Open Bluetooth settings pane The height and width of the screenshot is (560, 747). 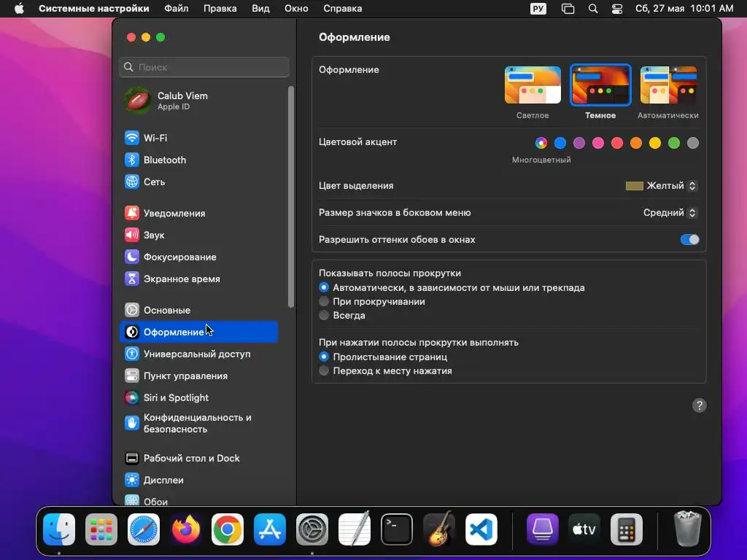point(198,160)
